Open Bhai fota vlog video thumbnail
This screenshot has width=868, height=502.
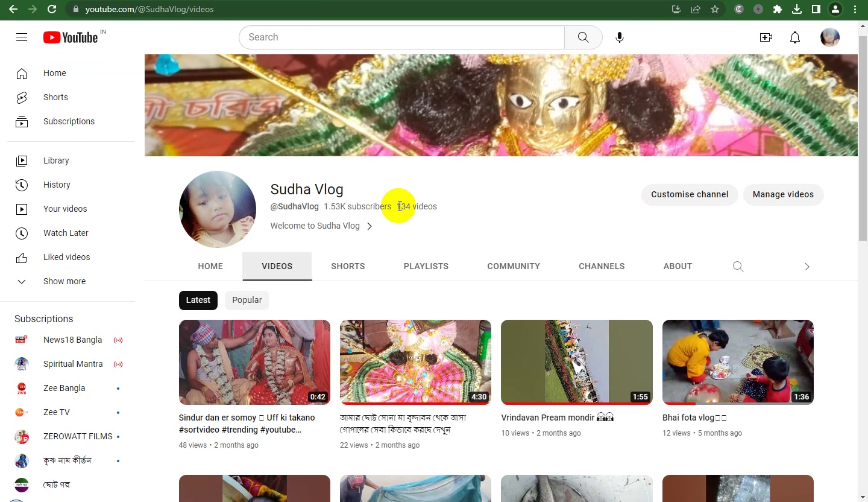(x=738, y=362)
